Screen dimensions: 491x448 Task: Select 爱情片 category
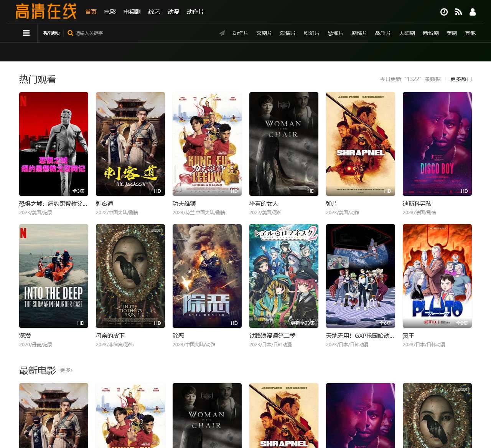pos(288,33)
